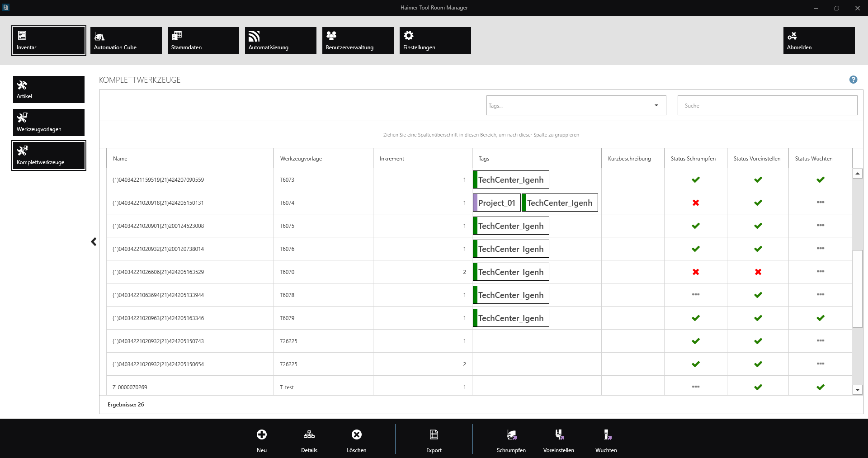868x458 pixels.
Task: Select name ending 424205150654
Action: [x=158, y=364]
